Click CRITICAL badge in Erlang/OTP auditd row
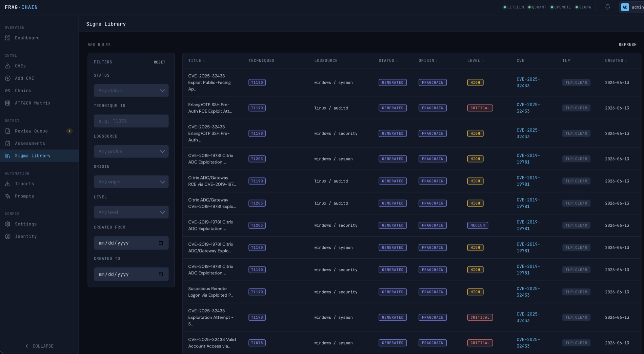 click(480, 108)
